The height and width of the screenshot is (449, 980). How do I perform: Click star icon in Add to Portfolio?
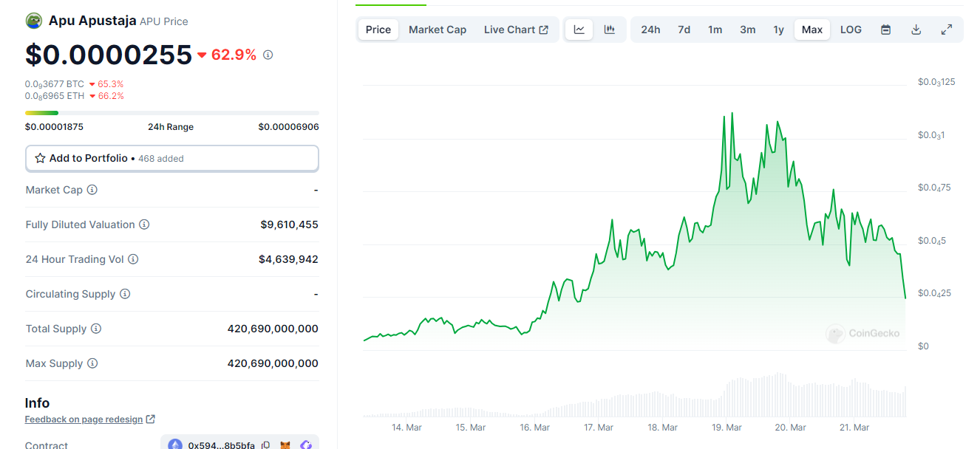(x=41, y=158)
